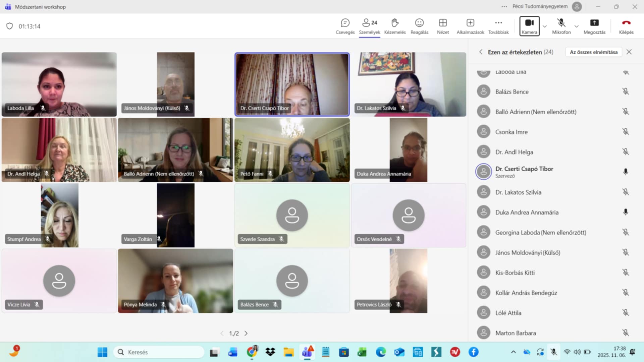Click the shield security icon beside timer

point(10,26)
